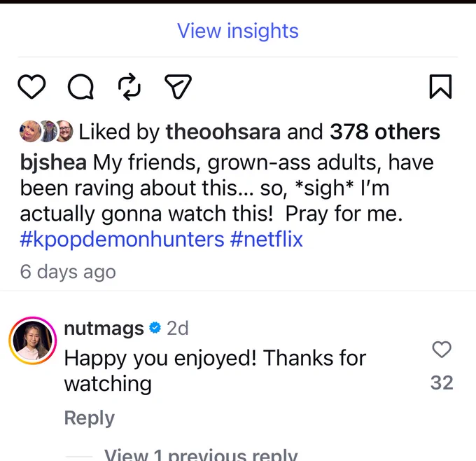Tap the 32 likes count on comment
Screen dimensions: 476x461
pos(442,383)
